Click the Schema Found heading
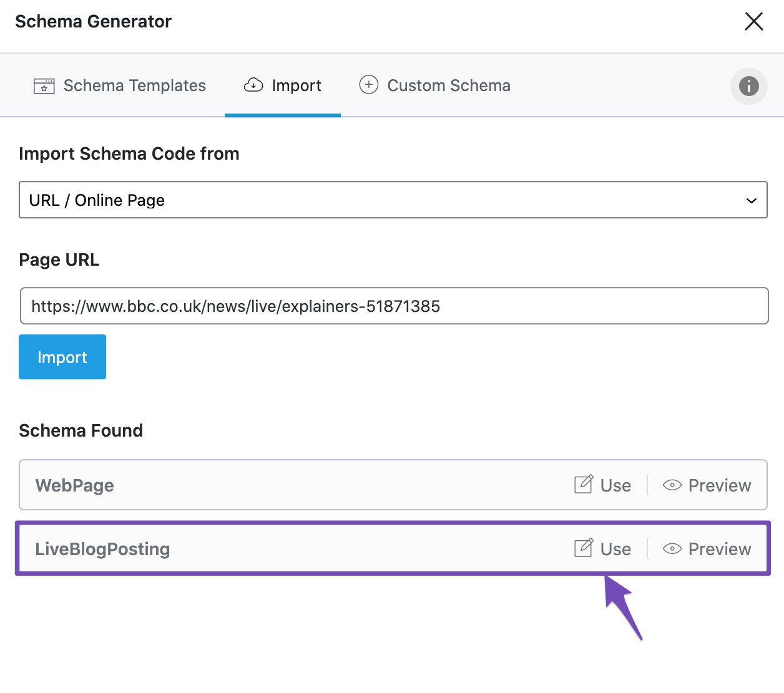The width and height of the screenshot is (784, 693). point(81,430)
